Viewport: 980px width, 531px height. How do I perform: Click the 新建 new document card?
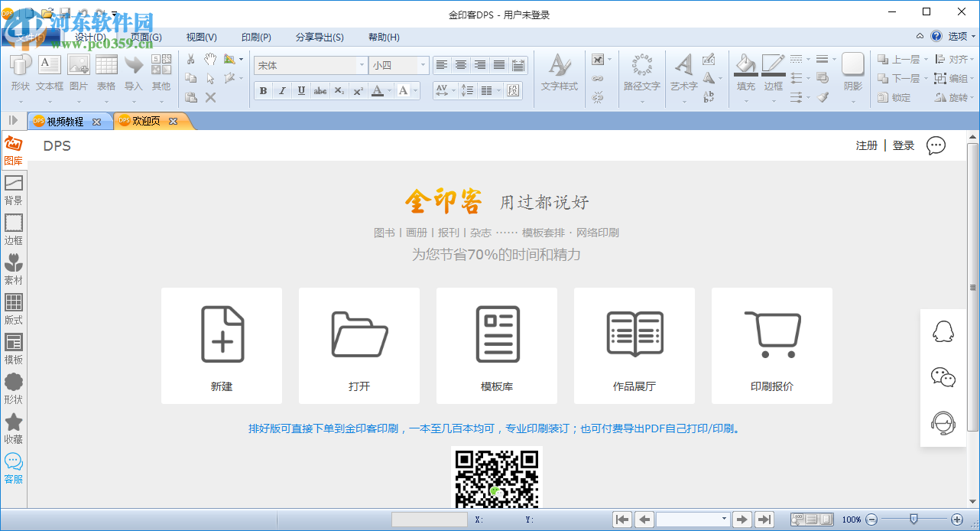222,345
